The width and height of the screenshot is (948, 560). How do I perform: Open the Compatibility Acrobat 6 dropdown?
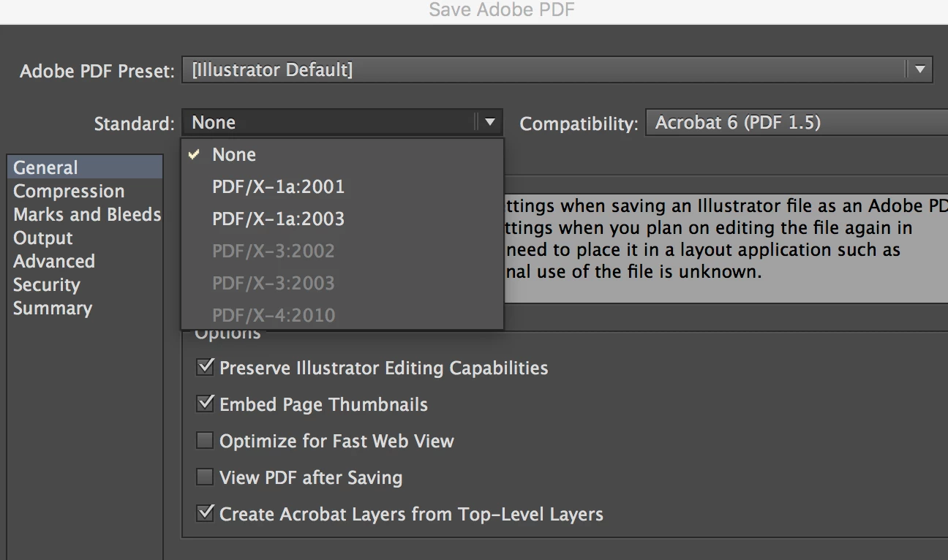[x=797, y=122]
